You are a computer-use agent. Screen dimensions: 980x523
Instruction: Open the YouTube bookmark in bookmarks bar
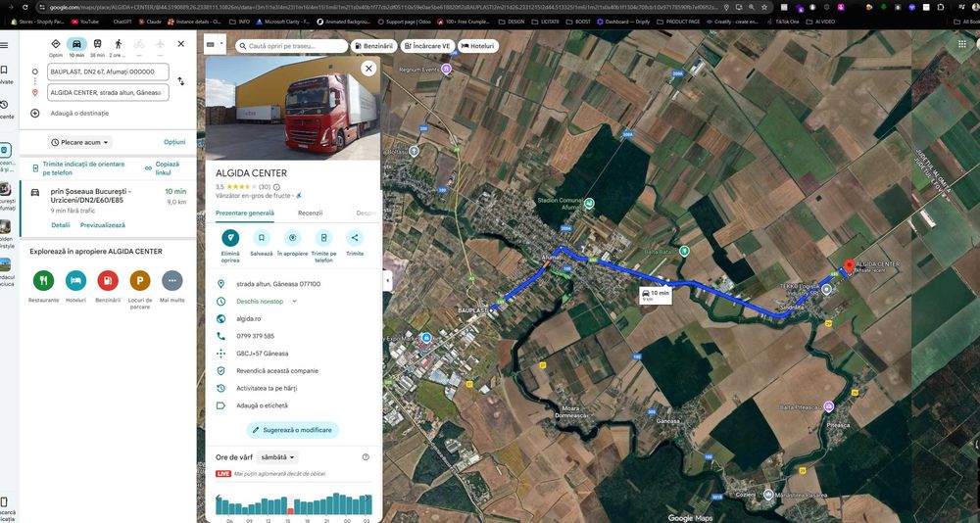click(x=85, y=22)
